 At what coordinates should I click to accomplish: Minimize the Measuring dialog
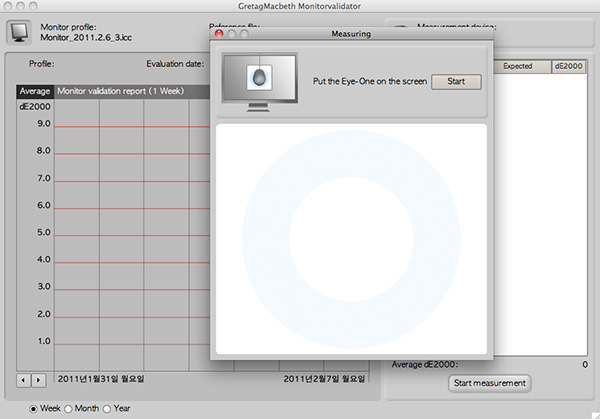tap(232, 34)
